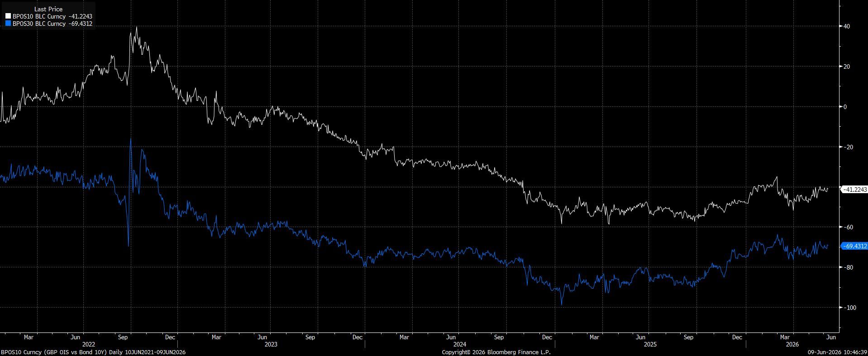
Task: Click the blue line spike at Sep 2022
Action: point(131,139)
